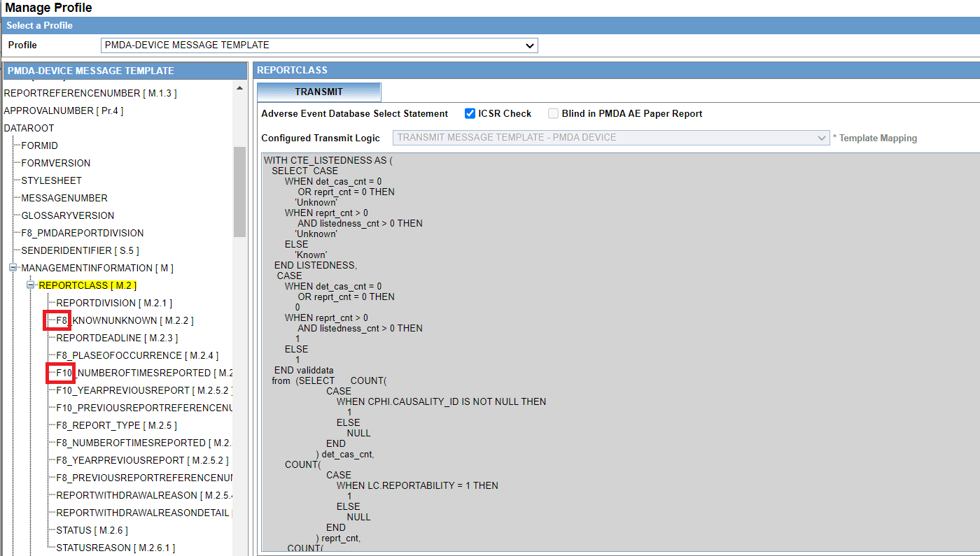Enable Blind in PMDA AE Paper Report
This screenshot has height=556, width=980.
[x=552, y=113]
